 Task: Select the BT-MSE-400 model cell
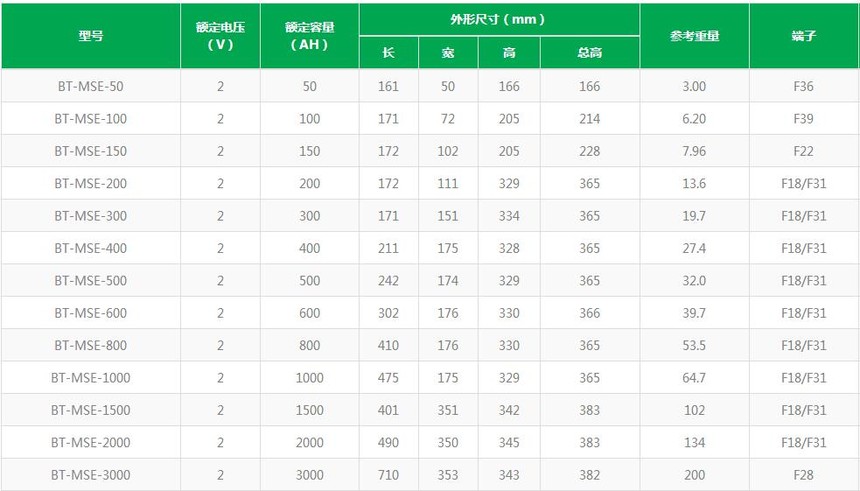click(x=91, y=248)
